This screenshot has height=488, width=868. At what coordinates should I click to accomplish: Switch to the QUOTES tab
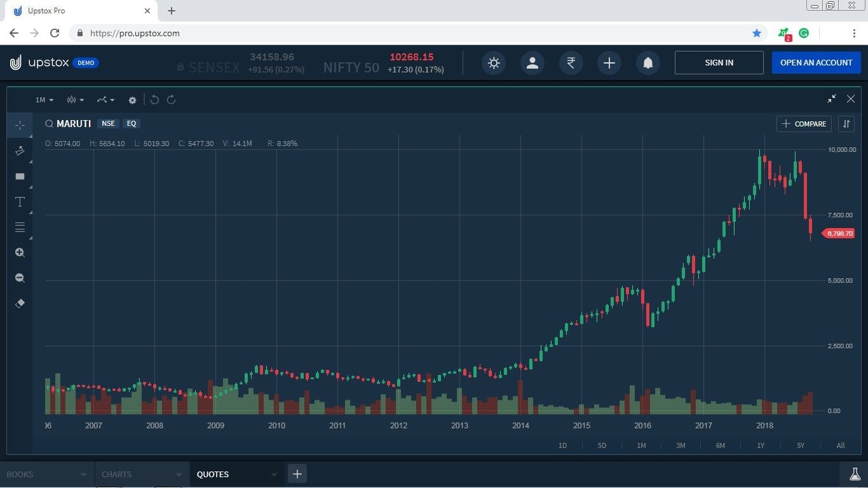pos(212,474)
